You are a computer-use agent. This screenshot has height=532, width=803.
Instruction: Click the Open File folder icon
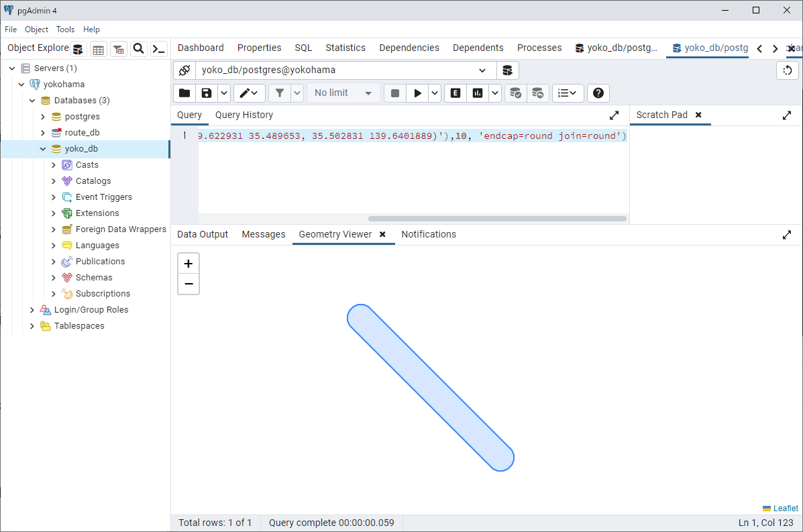(x=184, y=93)
